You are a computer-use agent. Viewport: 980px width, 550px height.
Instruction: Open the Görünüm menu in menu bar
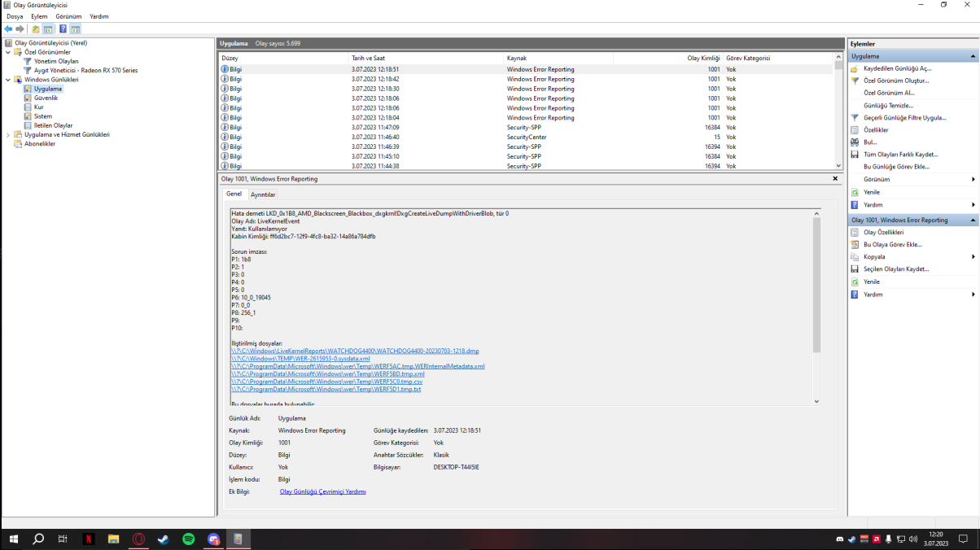pyautogui.click(x=69, y=16)
